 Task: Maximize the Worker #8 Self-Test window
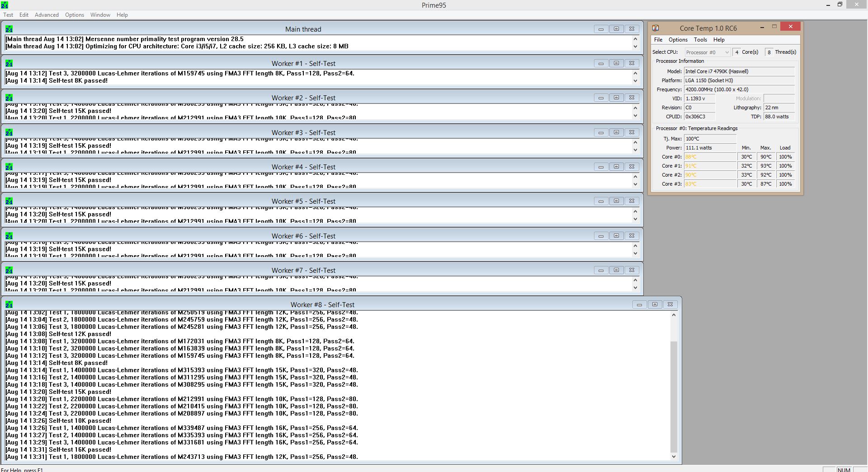(x=655, y=304)
